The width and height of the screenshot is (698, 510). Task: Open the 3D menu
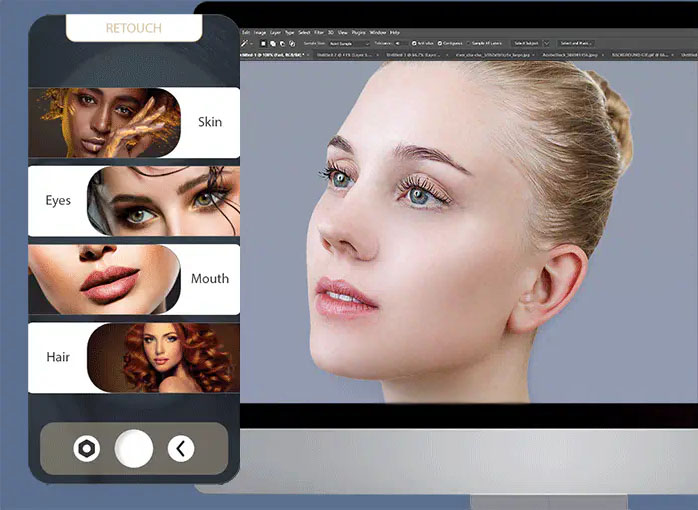click(x=331, y=32)
